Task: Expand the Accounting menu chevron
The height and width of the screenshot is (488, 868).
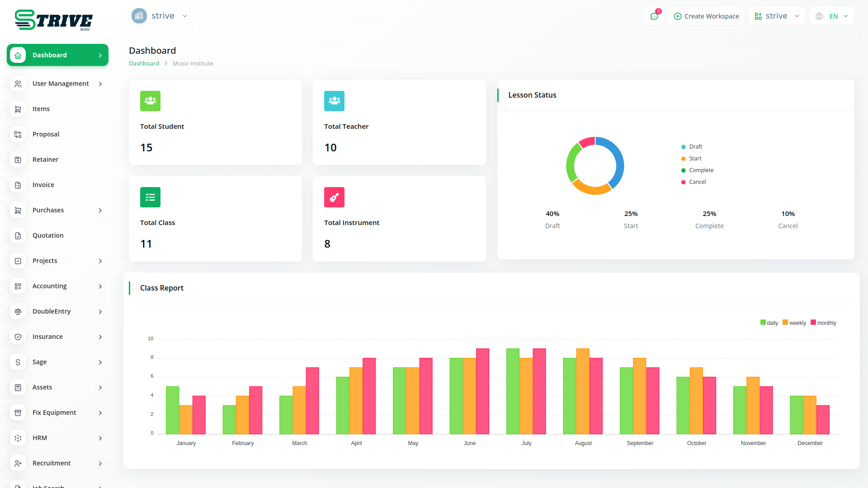Action: 100,286
